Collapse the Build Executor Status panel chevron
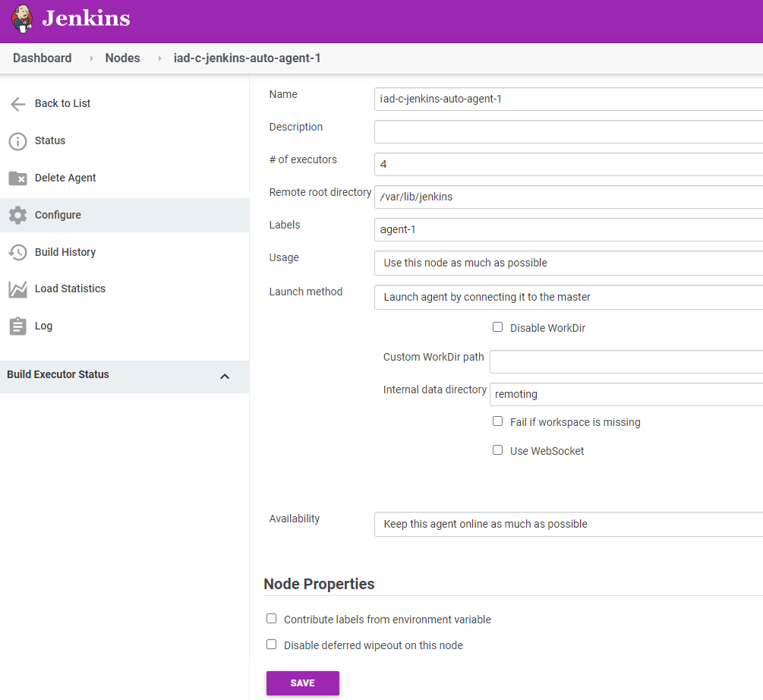Viewport: 763px width, 700px height. click(x=225, y=377)
